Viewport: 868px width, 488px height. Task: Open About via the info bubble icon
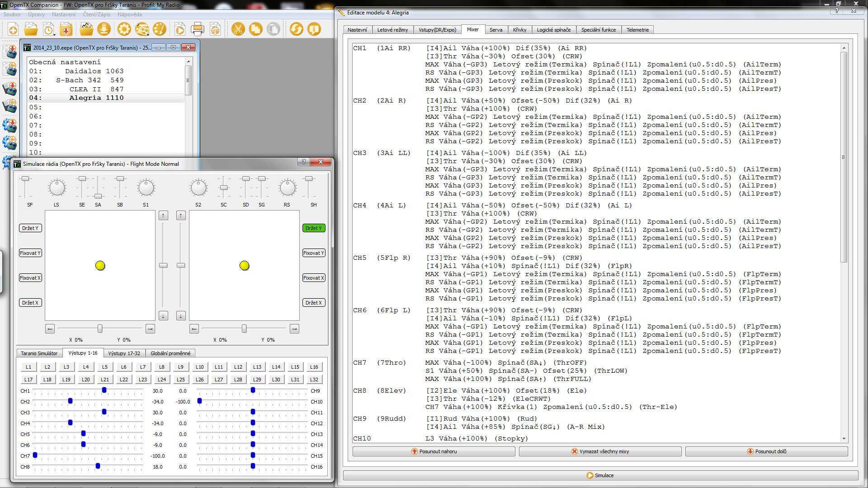pyautogui.click(x=314, y=30)
